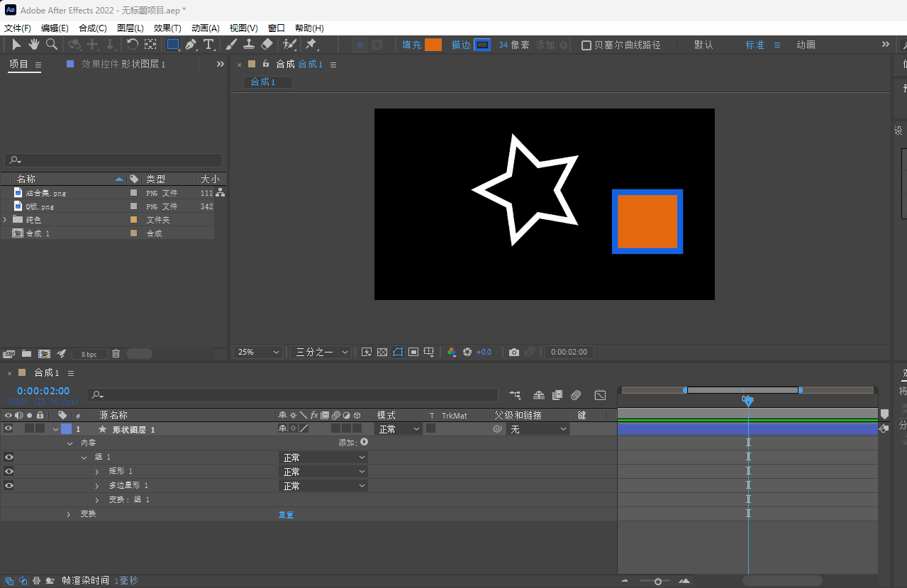Open the parent 无 dropdown

pos(538,429)
